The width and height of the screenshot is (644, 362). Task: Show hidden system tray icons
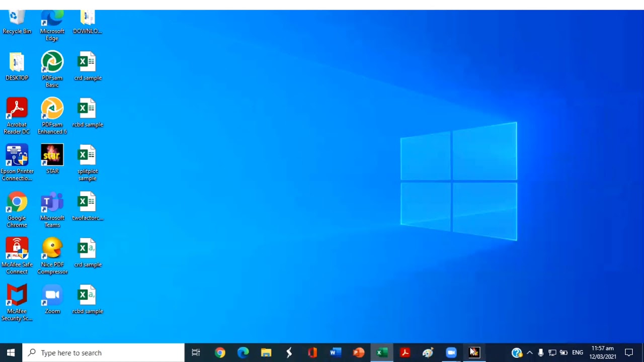529,352
